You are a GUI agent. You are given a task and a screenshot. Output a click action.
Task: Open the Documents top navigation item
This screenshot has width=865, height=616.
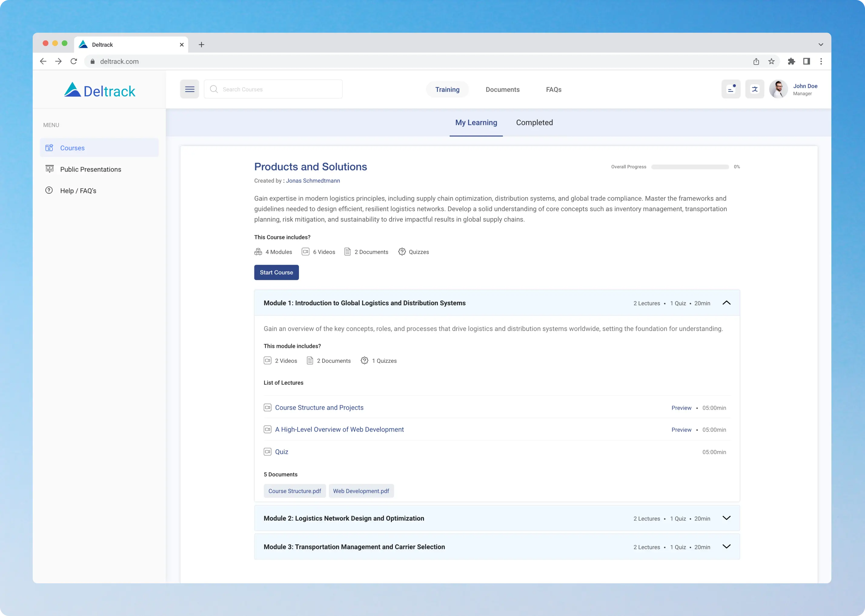(x=502, y=90)
